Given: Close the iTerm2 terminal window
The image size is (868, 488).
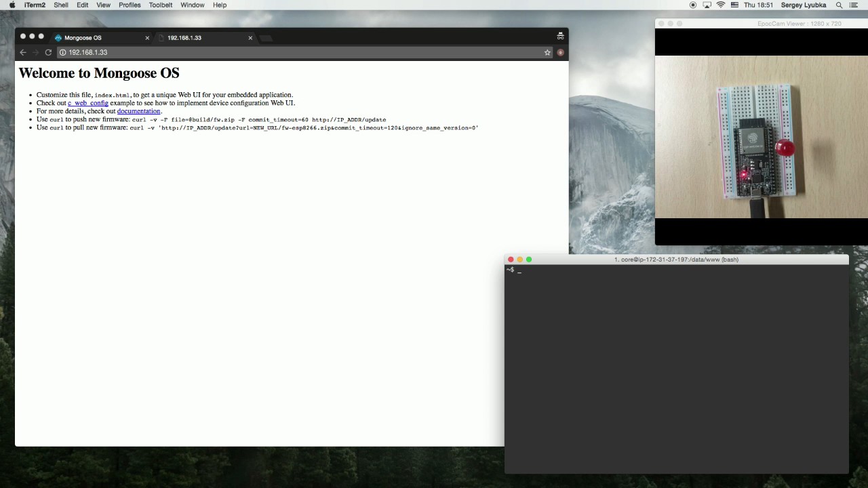Looking at the screenshot, I should 511,260.
